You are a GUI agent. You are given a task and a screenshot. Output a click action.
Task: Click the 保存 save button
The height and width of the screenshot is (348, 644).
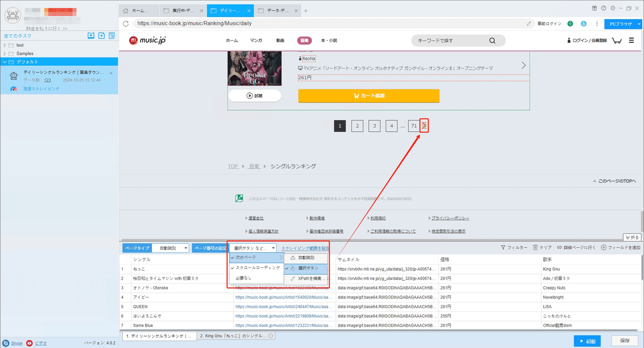625,341
